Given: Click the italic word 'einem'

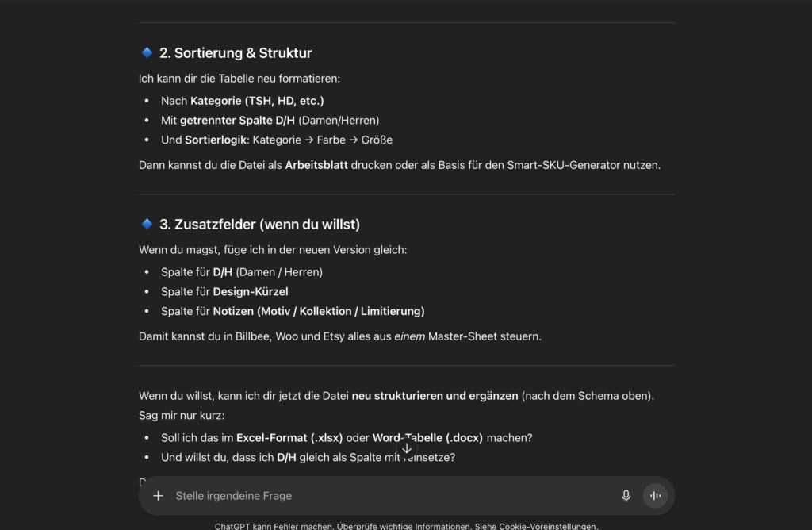Looking at the screenshot, I should [x=410, y=336].
